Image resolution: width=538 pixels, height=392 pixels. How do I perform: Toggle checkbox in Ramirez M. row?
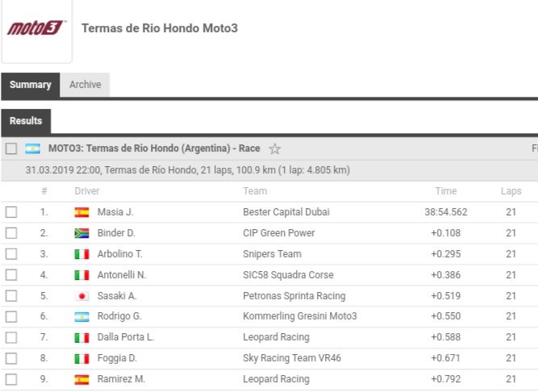click(11, 380)
